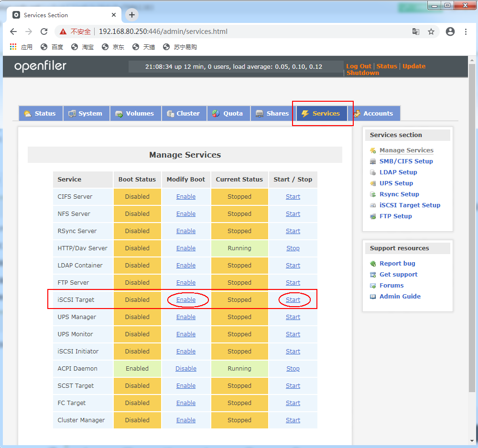Viewport: 478px width, 448px height.
Task: Click the Report bug icon
Action: pyautogui.click(x=373, y=263)
